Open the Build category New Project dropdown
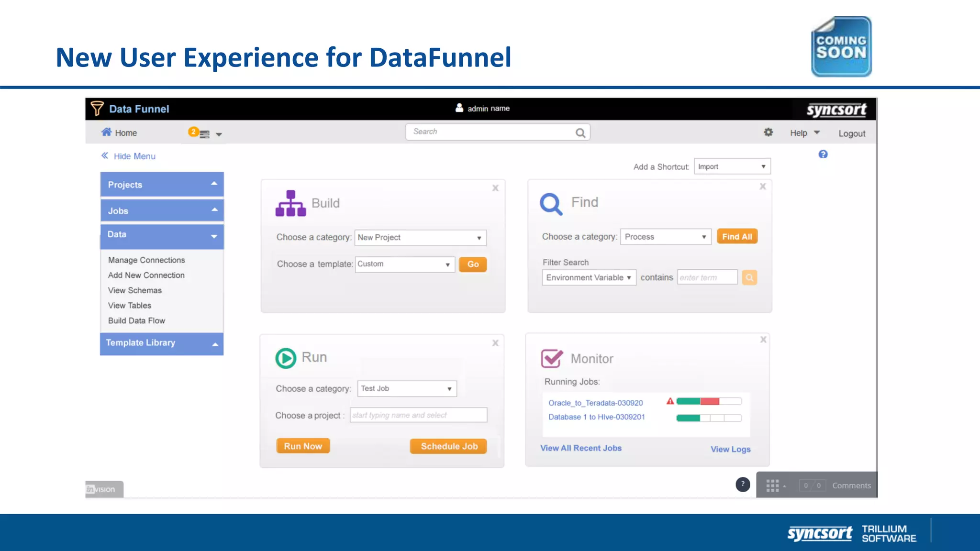This screenshot has height=551, width=980. coord(420,238)
